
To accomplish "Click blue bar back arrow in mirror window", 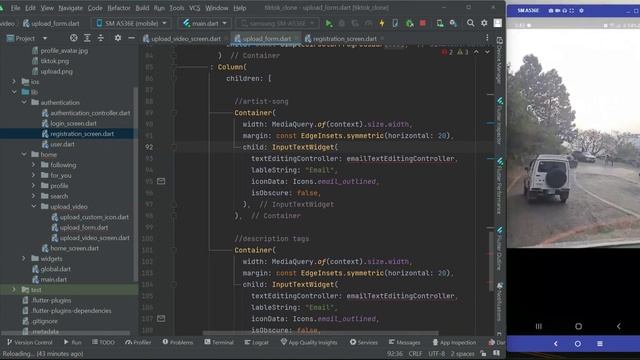I will [x=556, y=344].
